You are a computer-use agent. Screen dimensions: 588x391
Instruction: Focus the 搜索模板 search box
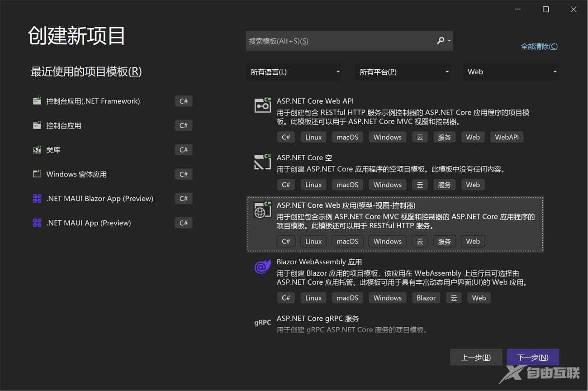[x=350, y=41]
